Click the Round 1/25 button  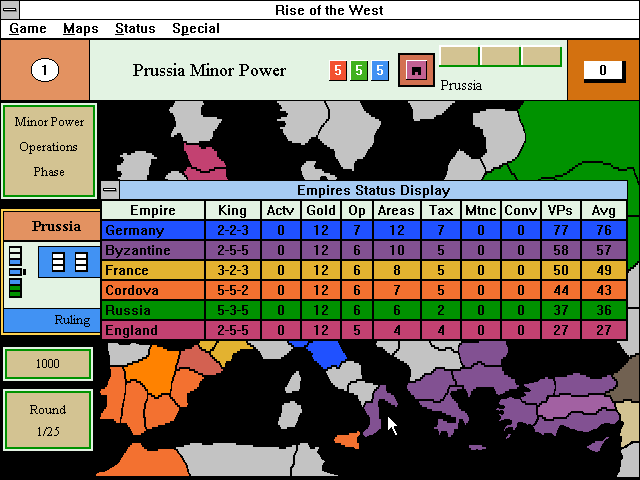pyautogui.click(x=48, y=420)
